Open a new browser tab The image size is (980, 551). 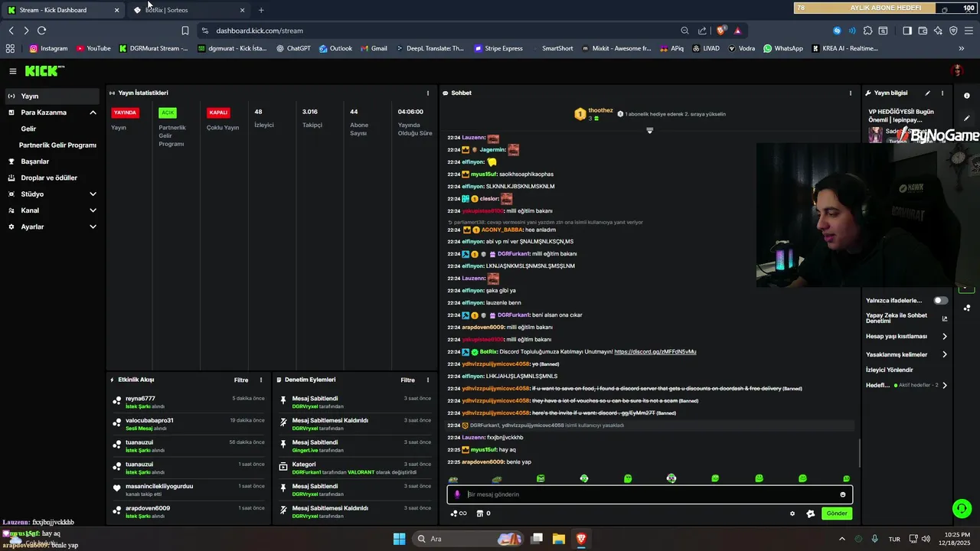[261, 10]
